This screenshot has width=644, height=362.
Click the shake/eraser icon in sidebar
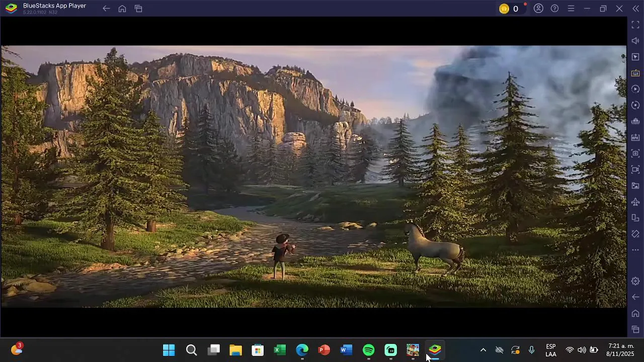point(635,234)
